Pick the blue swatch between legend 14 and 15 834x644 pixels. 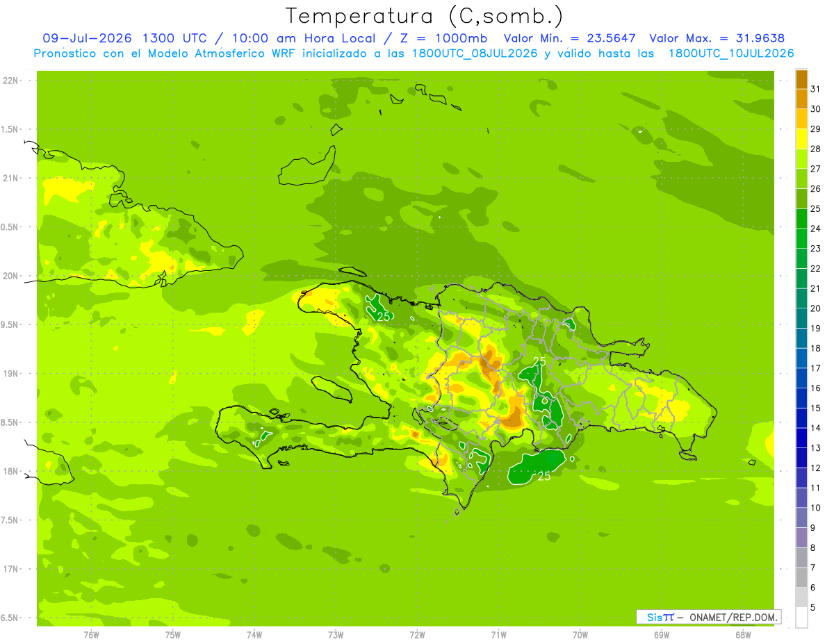[x=801, y=418]
